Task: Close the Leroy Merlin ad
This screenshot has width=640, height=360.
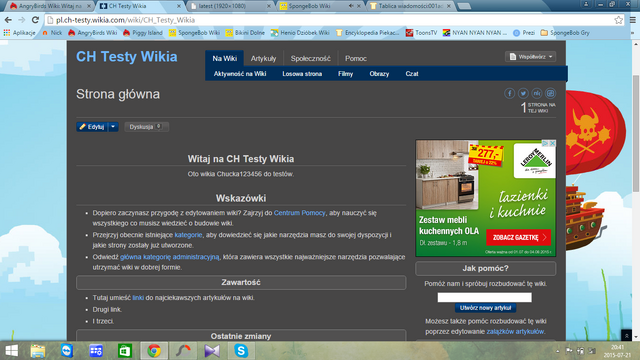Action: click(x=552, y=143)
